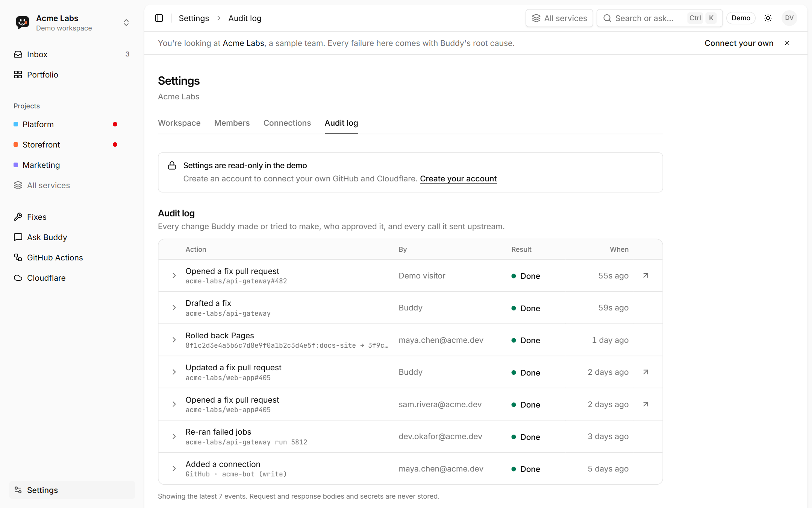This screenshot has width=812, height=508.
Task: Open Portfolio in sidebar
Action: point(72,75)
